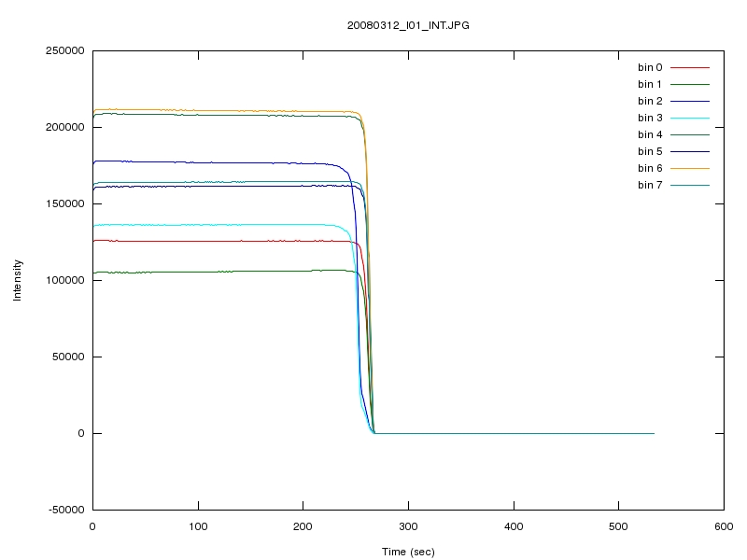Click the 250000 y-axis tick label

[x=64, y=50]
